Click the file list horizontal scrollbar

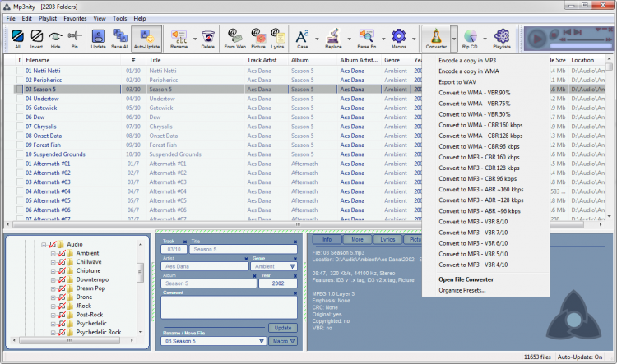click(x=298, y=224)
